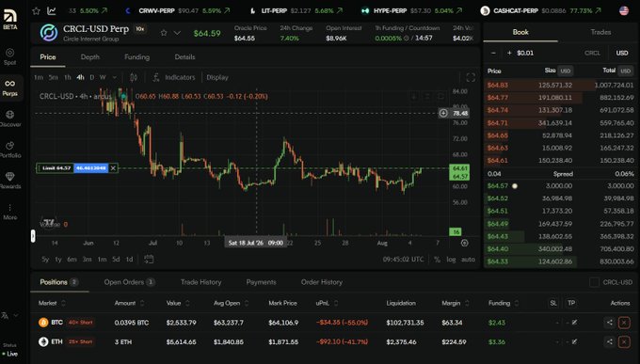The image size is (640, 364).
Task: Click the funding info clock icon
Action: [x=406, y=39]
